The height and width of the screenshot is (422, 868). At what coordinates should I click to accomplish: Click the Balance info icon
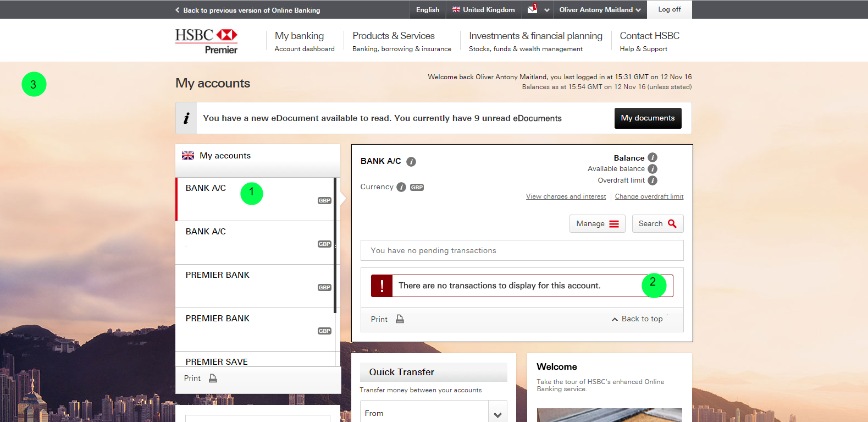(x=653, y=157)
